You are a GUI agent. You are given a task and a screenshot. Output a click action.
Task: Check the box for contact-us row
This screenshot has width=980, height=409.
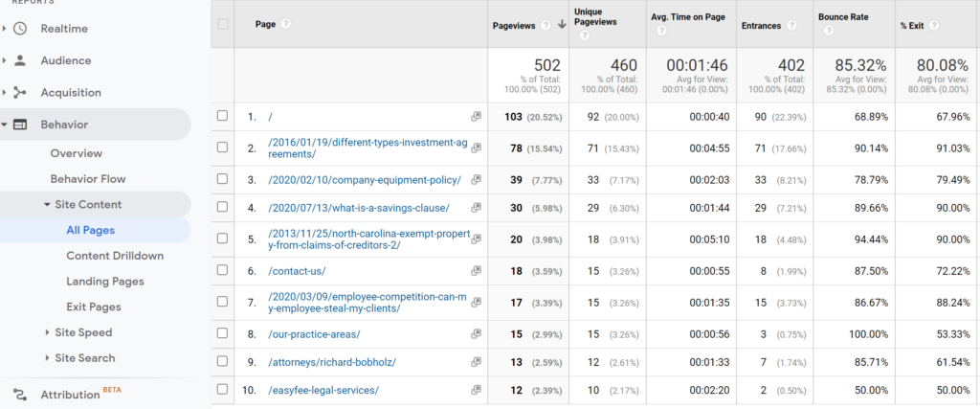tap(222, 270)
